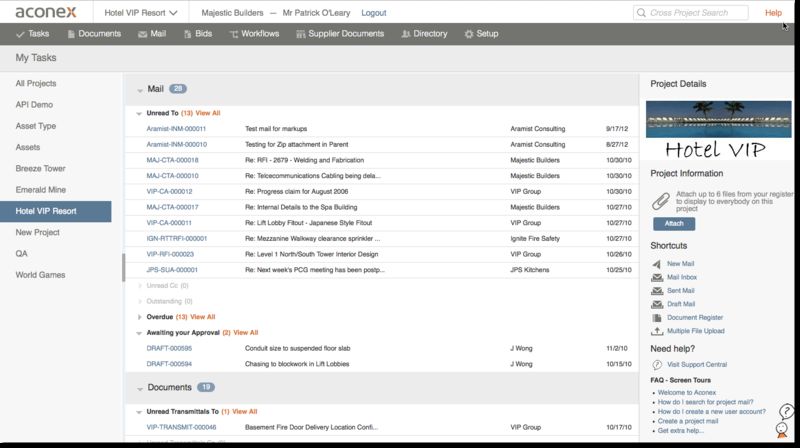Collapse the Unread Transmittals To group

[139, 412]
